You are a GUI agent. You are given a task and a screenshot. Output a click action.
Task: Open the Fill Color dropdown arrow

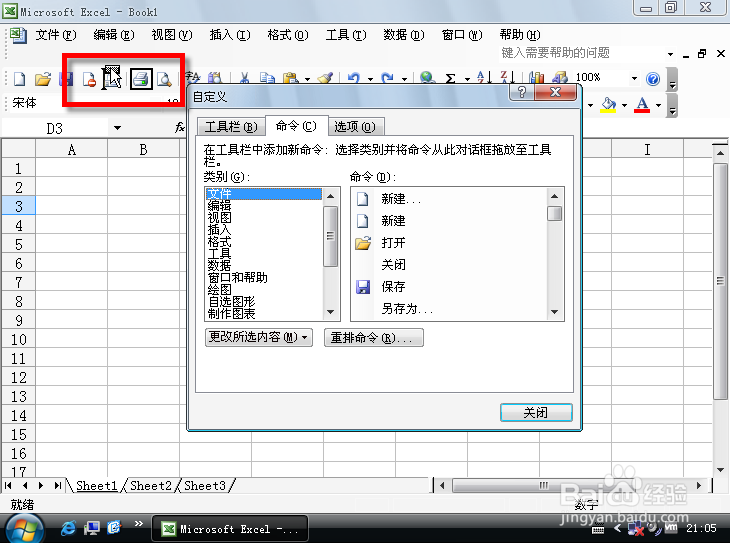(624, 105)
